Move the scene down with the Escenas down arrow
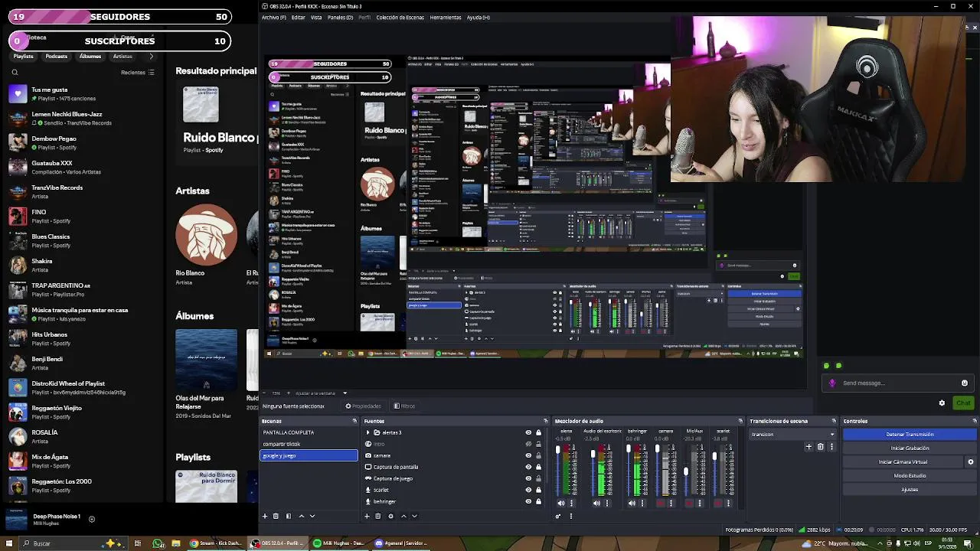 click(x=312, y=516)
